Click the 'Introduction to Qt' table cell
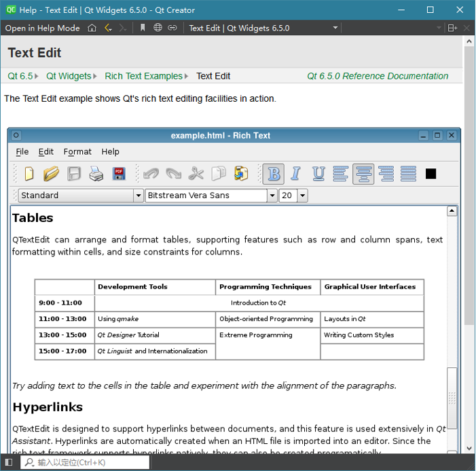This screenshot has width=476, height=471. pyautogui.click(x=259, y=303)
